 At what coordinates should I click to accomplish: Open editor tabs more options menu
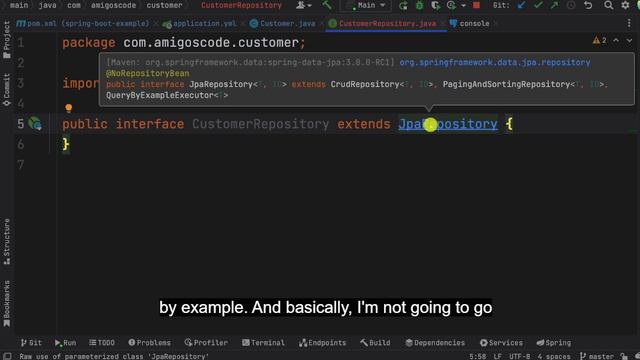tap(629, 24)
